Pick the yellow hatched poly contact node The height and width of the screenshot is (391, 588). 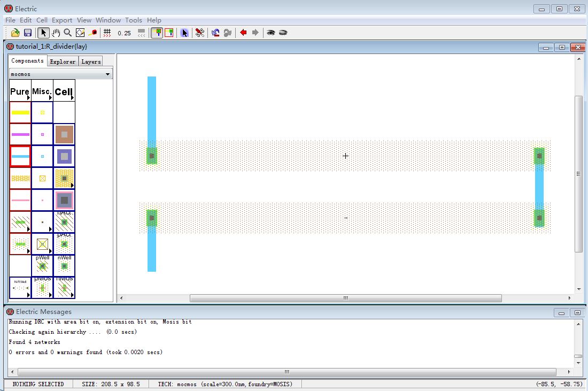point(64,178)
